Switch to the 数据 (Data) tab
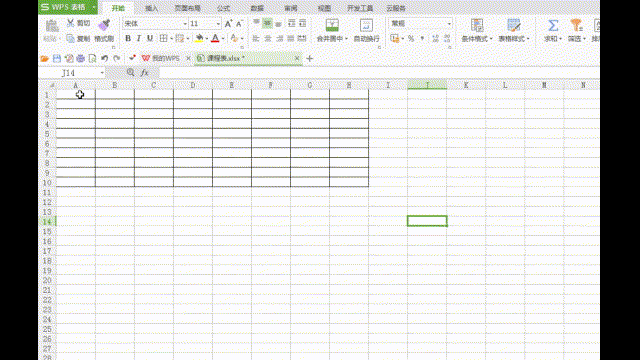The height and width of the screenshot is (360, 640). [257, 8]
